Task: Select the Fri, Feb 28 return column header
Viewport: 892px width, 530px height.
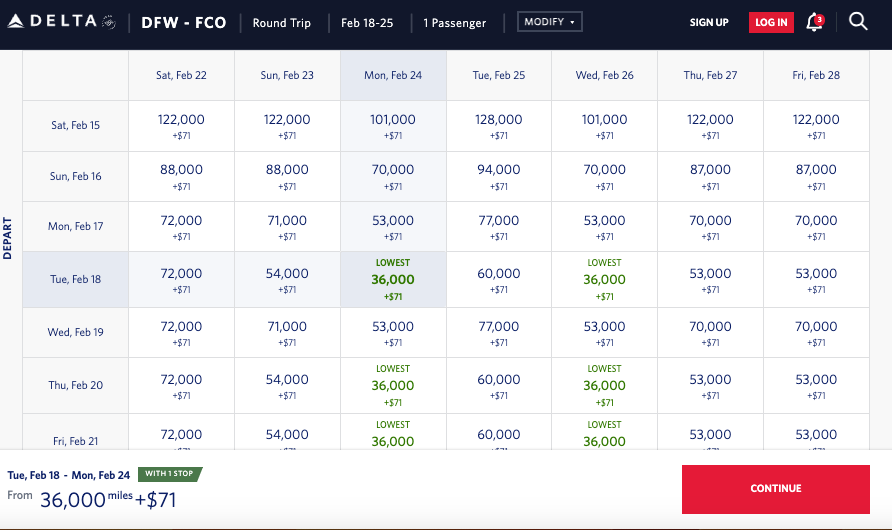Action: coord(816,75)
